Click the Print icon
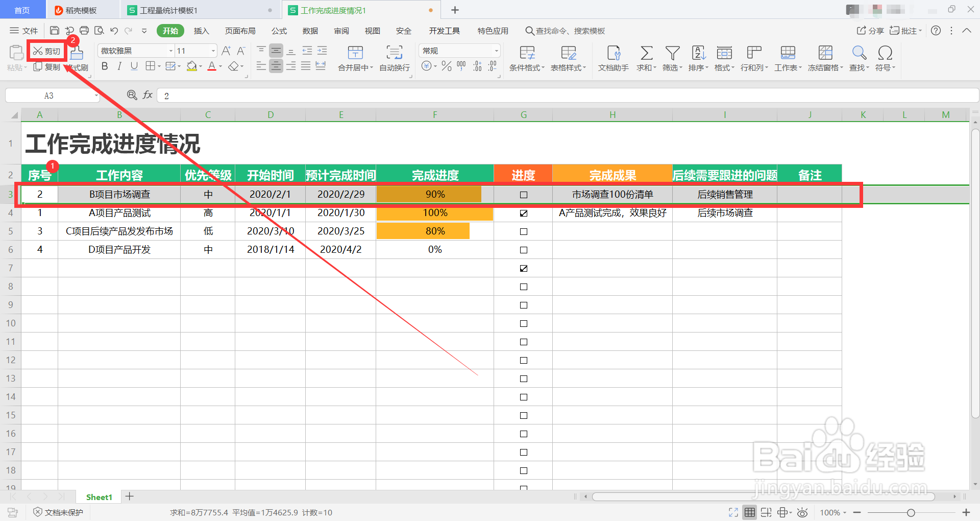This screenshot has height=521, width=980. 84,31
